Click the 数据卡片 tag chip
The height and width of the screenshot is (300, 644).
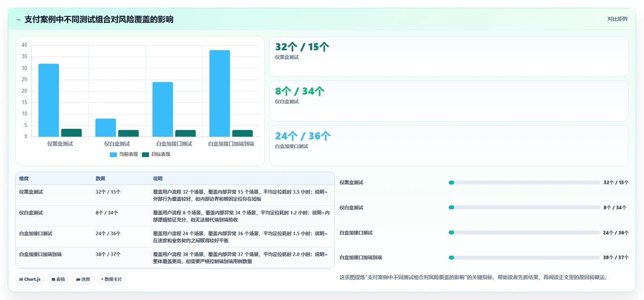(x=111, y=279)
